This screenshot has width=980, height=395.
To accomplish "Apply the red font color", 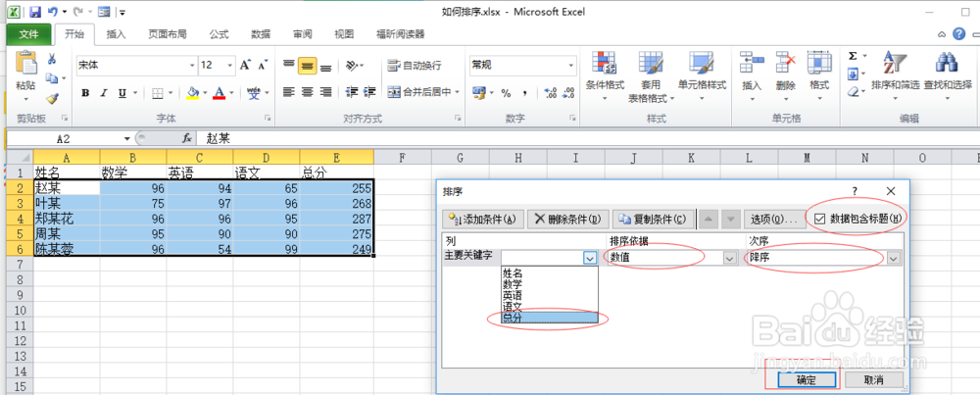I will click(x=220, y=93).
